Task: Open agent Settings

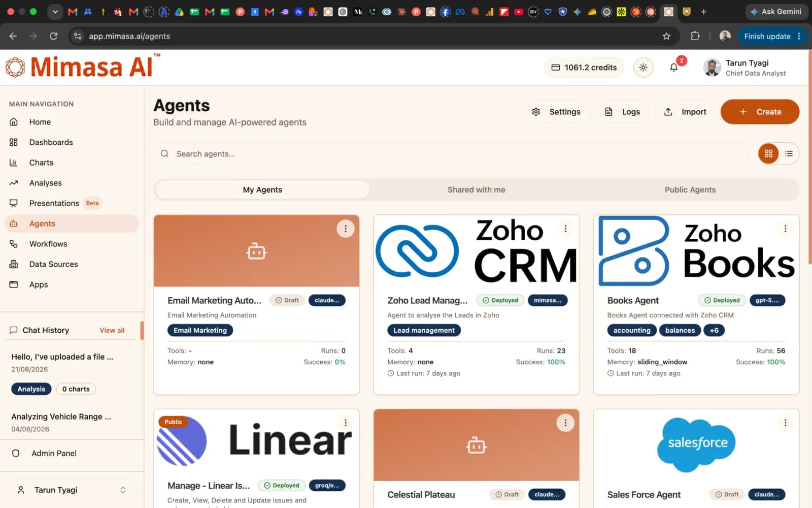Action: (x=556, y=112)
